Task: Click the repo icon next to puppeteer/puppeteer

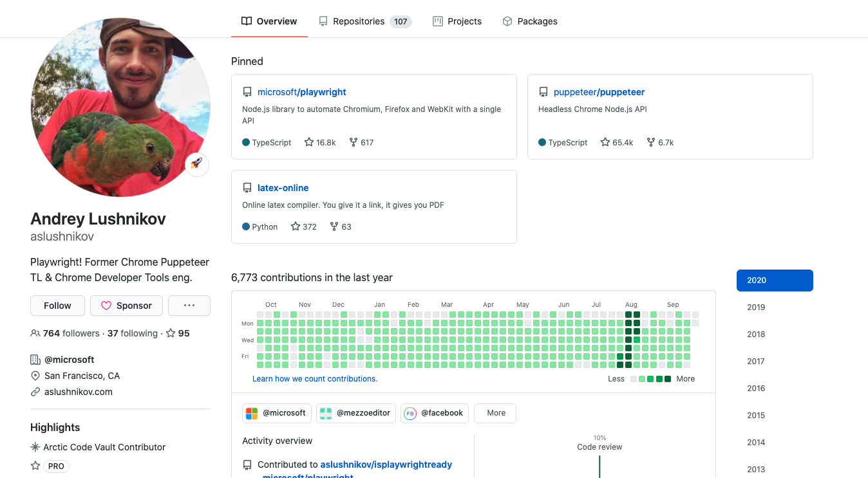Action: [543, 92]
